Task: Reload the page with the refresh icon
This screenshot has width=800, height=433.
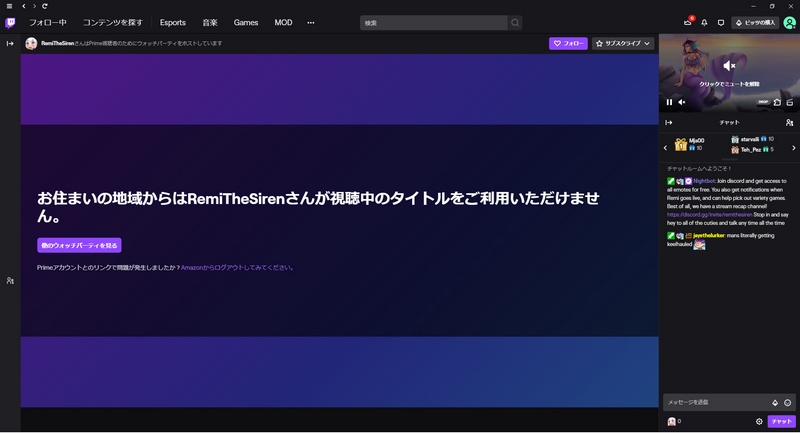Action: [45, 6]
